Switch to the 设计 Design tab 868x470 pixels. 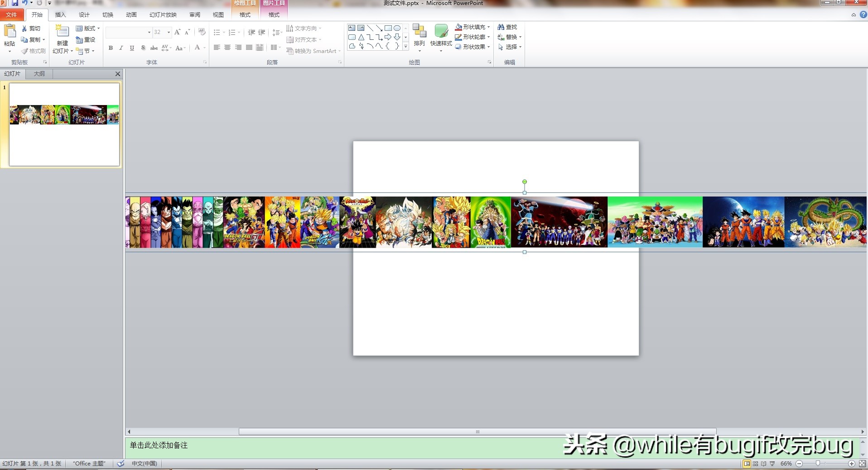pyautogui.click(x=84, y=15)
